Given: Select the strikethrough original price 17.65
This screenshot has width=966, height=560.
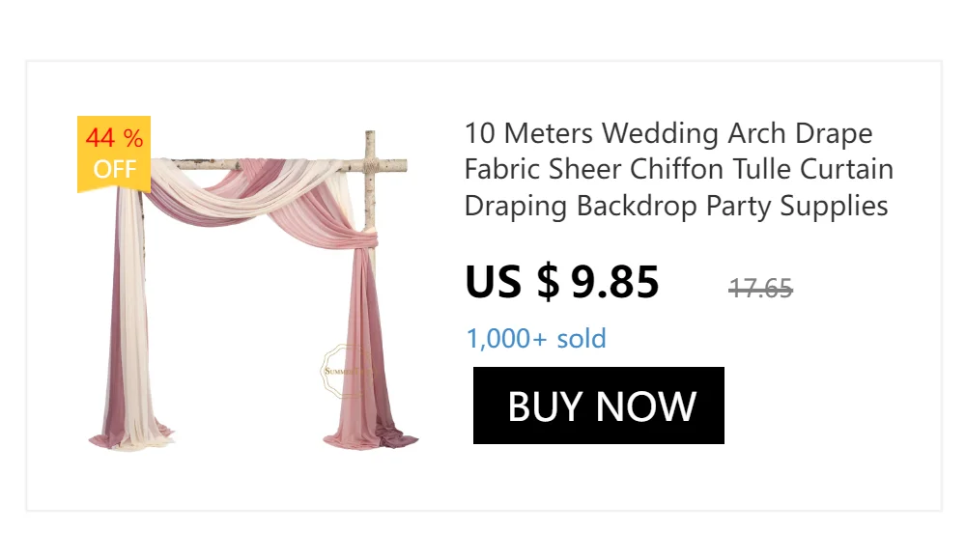Looking at the screenshot, I should pos(760,289).
